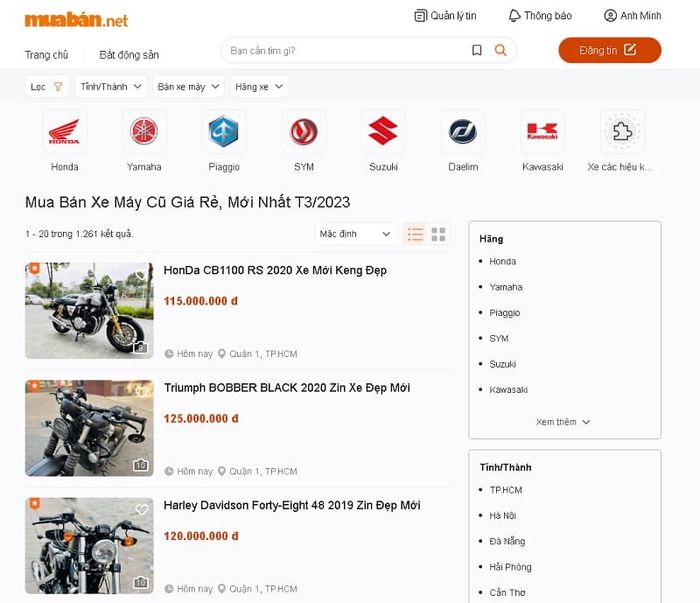Open Harley Davidson Forty-Eight 48 listing title
Viewport: 700px width, 603px height.
(292, 505)
